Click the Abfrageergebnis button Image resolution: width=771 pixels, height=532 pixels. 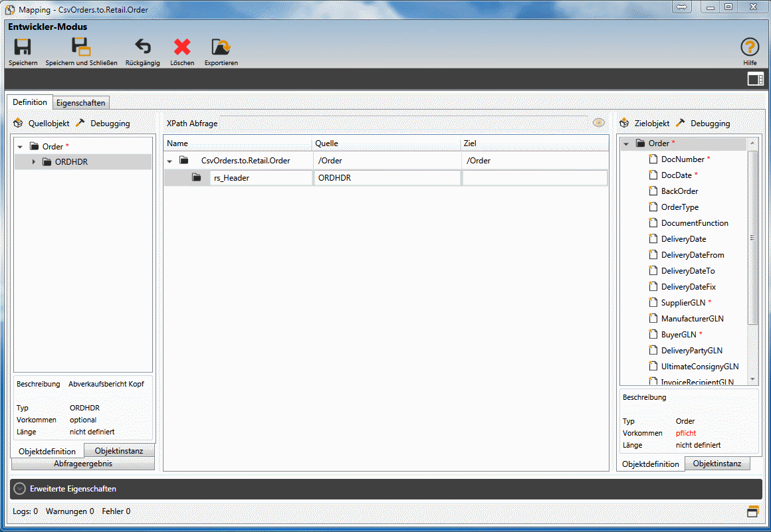(83, 464)
